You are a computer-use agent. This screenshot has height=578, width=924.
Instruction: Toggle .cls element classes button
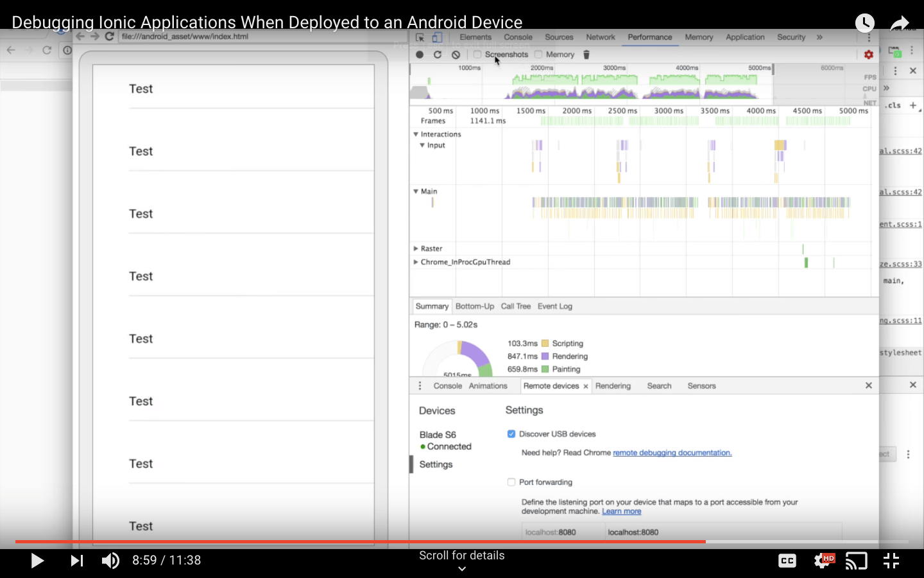[893, 105]
